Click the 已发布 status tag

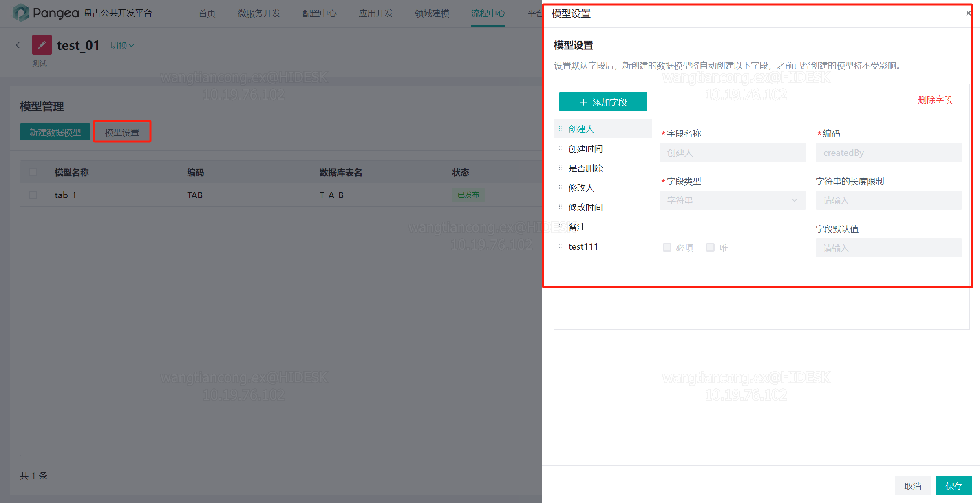(x=468, y=195)
